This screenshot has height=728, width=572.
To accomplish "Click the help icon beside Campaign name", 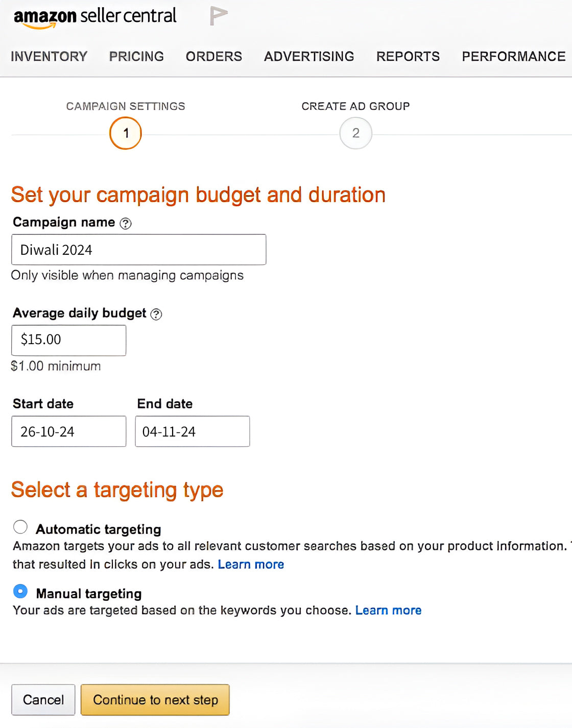I will pyautogui.click(x=126, y=223).
